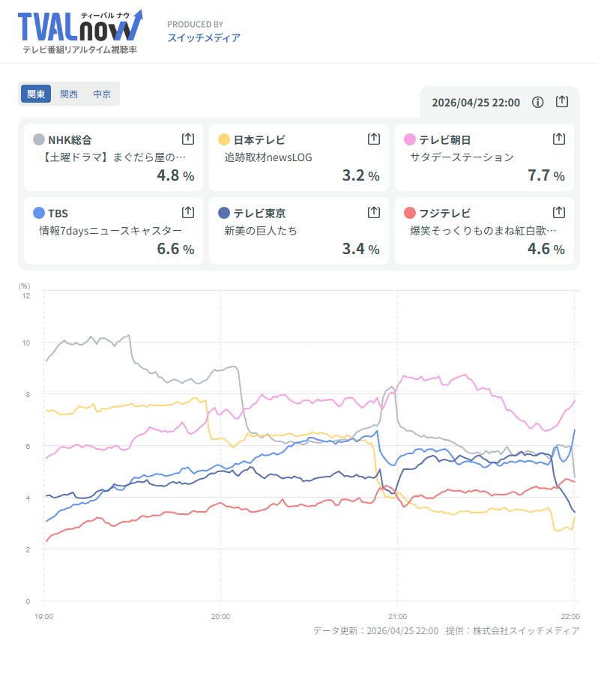Click the NHK総合 share icon
Viewport: 598px width, 700px height.
(x=188, y=139)
